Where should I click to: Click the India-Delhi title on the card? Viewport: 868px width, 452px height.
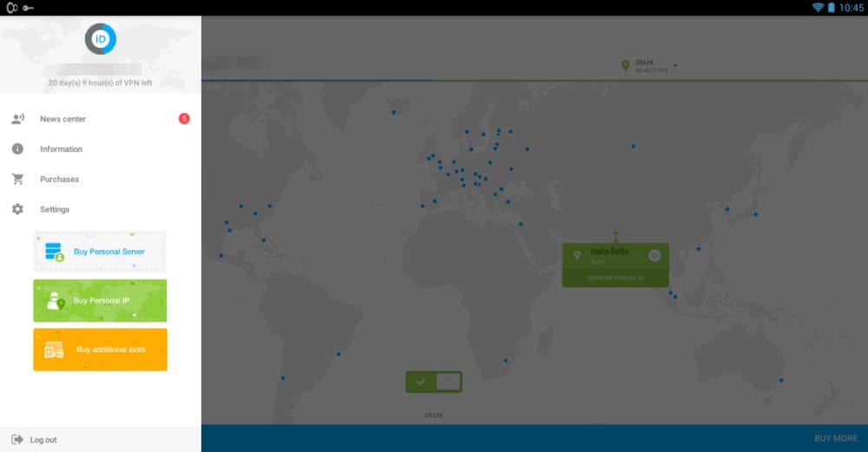pyautogui.click(x=609, y=252)
